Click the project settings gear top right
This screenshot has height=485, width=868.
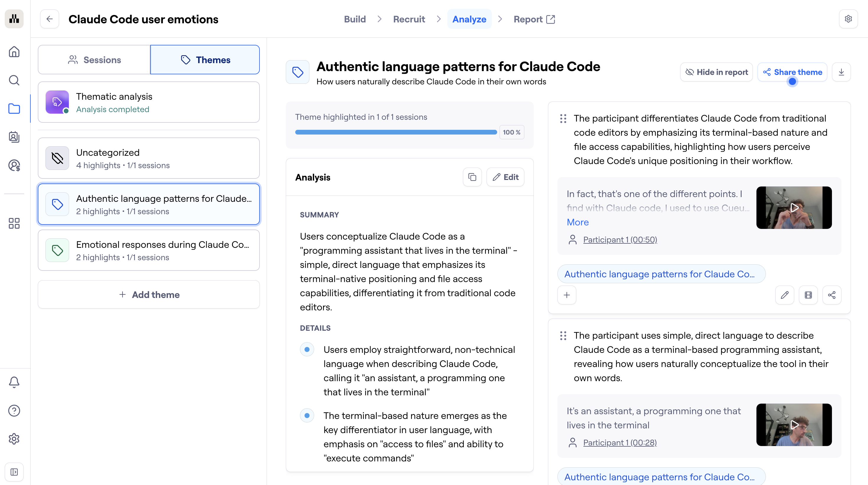[848, 19]
